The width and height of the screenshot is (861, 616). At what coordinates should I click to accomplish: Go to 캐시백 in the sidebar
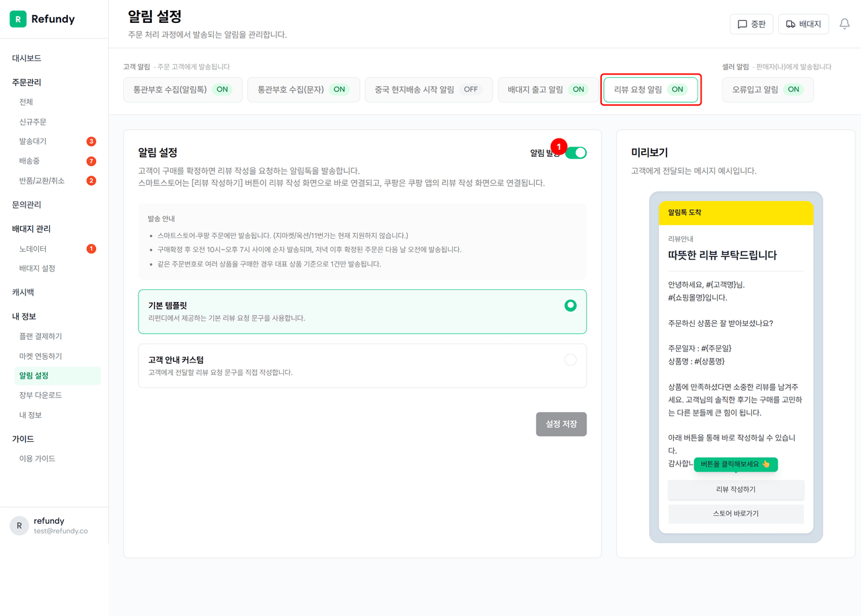tap(23, 293)
